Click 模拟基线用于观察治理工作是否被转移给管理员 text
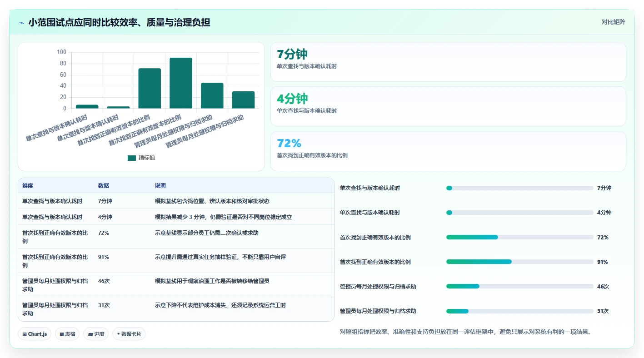 tap(212, 281)
